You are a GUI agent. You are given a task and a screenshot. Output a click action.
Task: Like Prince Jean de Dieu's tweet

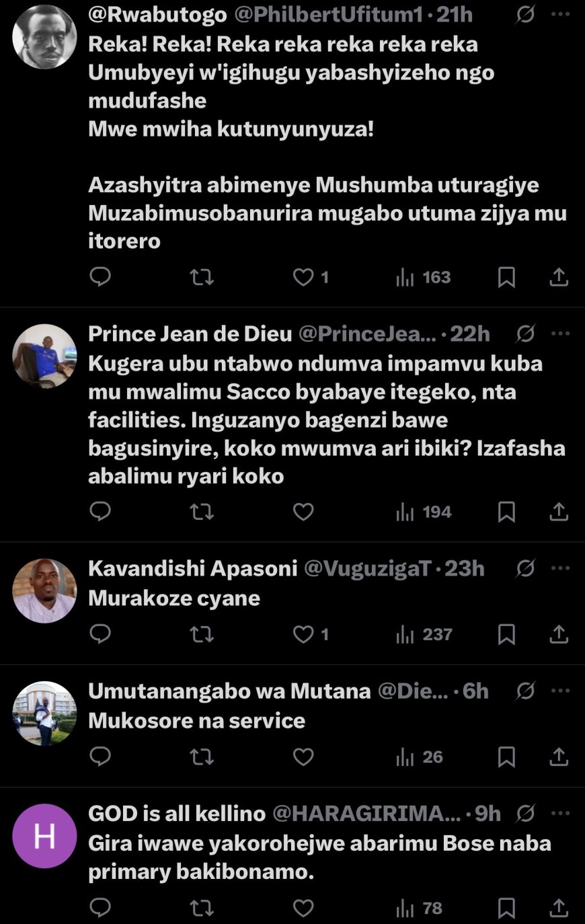[x=303, y=512]
